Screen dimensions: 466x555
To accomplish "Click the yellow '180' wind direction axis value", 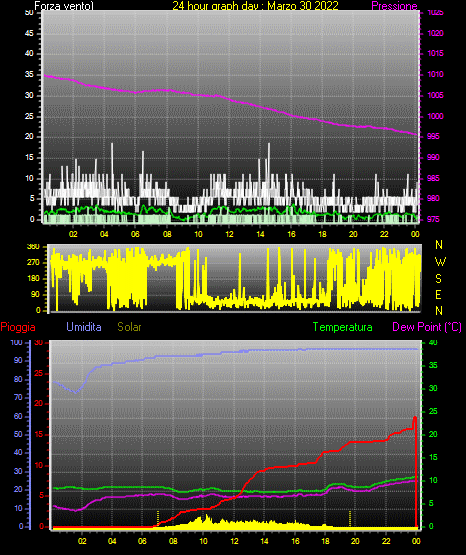I will tap(33, 279).
